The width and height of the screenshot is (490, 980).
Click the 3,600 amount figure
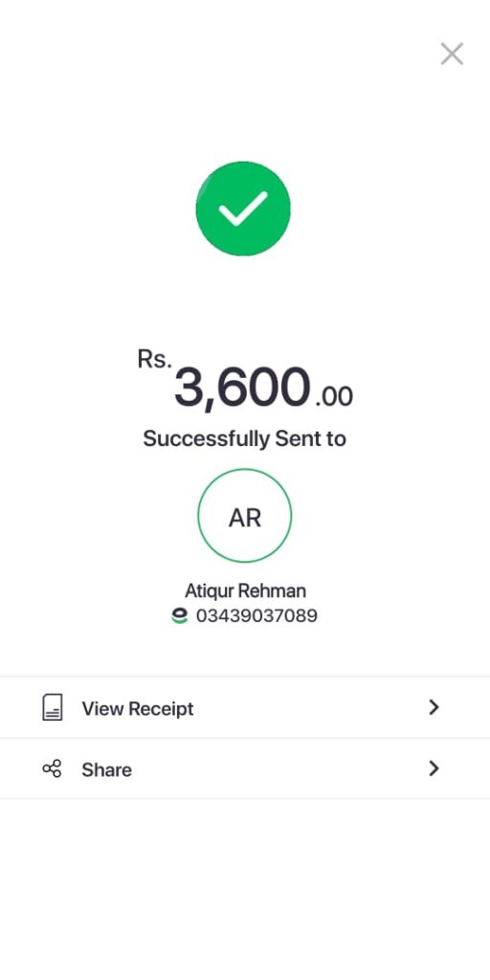(x=242, y=388)
